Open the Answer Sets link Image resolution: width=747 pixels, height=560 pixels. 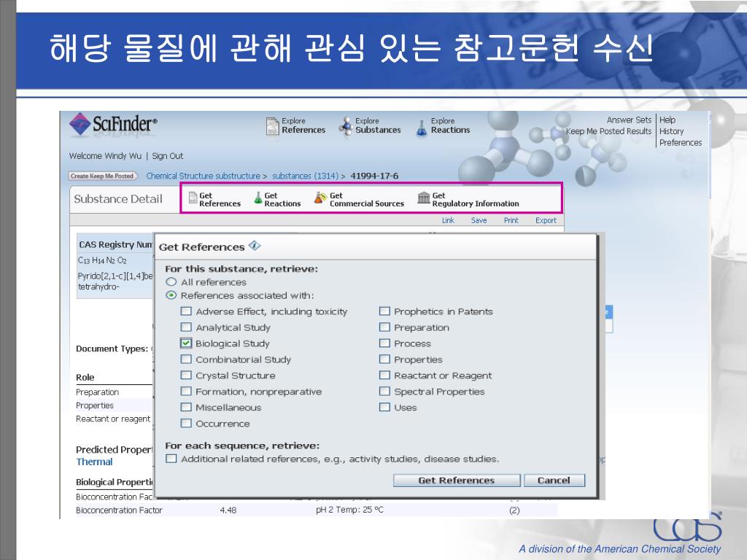point(629,120)
